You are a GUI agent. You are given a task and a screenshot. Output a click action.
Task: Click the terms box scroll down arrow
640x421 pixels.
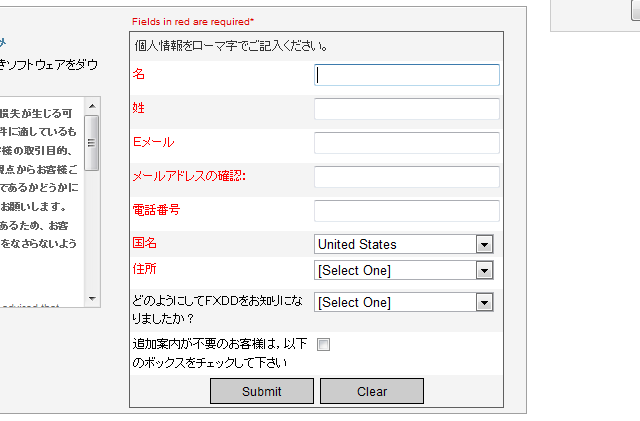tap(92, 298)
